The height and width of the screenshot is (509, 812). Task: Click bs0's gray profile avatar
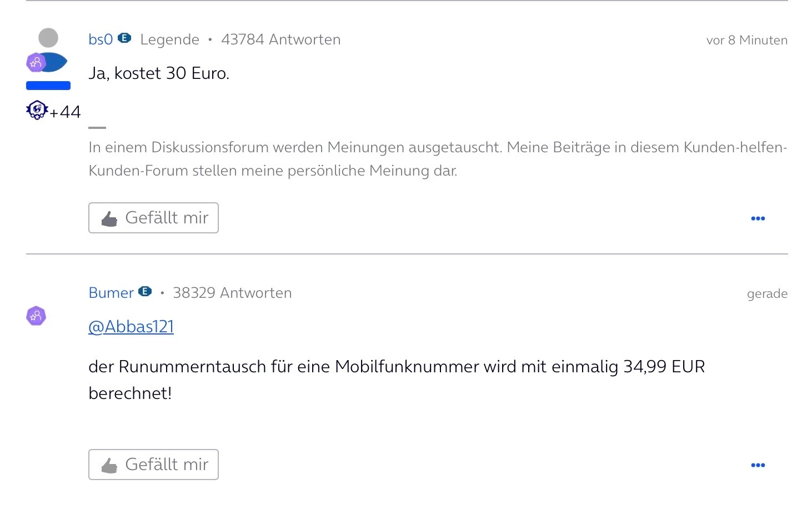click(x=48, y=38)
